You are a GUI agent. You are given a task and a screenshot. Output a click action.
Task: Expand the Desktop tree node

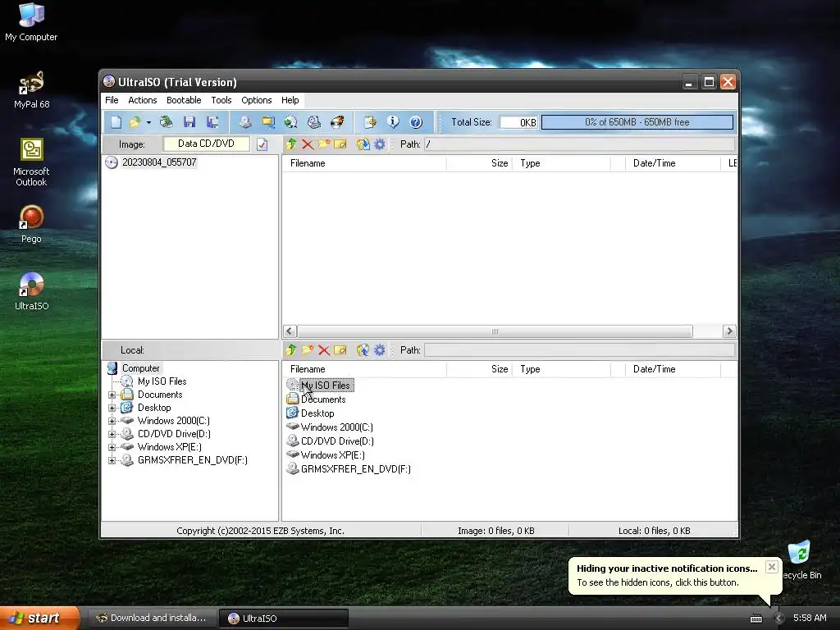click(x=112, y=408)
